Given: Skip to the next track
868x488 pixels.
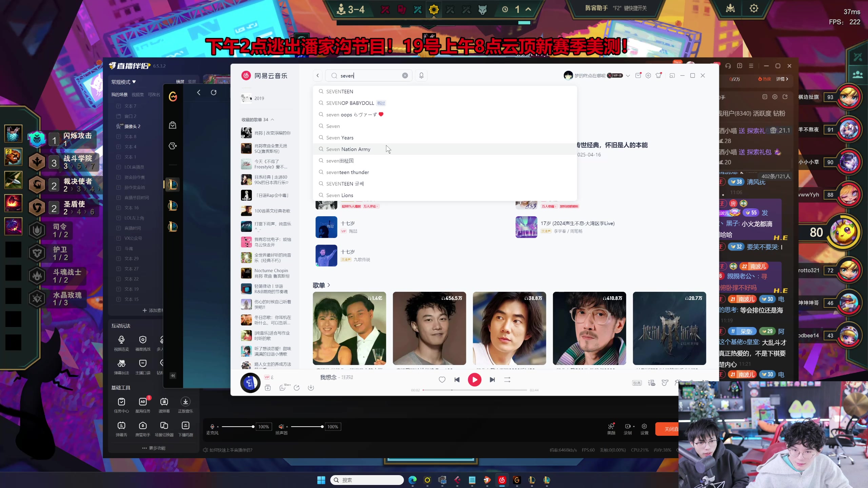Looking at the screenshot, I should click(x=492, y=380).
